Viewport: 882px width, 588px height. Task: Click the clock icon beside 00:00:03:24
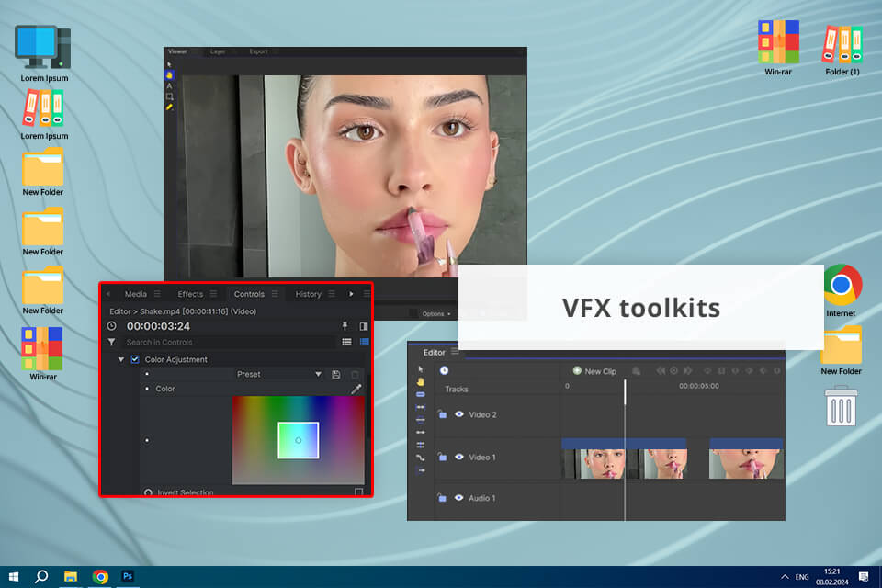(x=111, y=326)
